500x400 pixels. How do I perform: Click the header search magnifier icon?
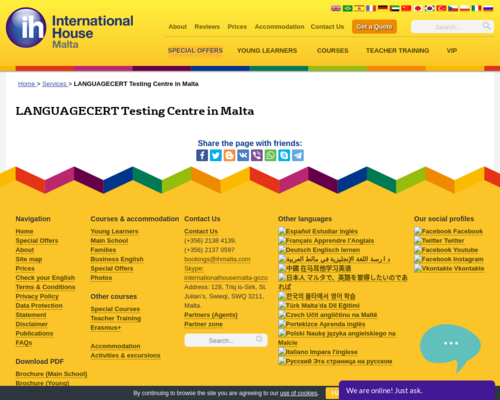point(487,26)
